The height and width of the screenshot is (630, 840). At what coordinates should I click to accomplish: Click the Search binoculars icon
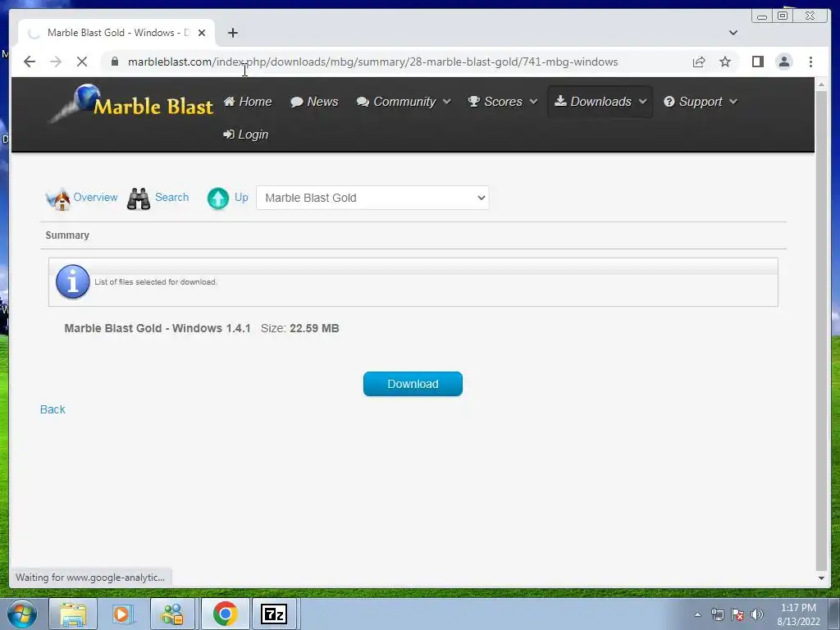(139, 199)
